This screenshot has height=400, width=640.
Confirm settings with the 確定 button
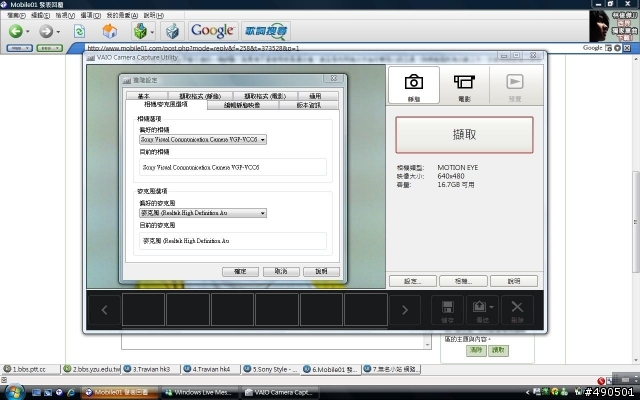tap(240, 271)
